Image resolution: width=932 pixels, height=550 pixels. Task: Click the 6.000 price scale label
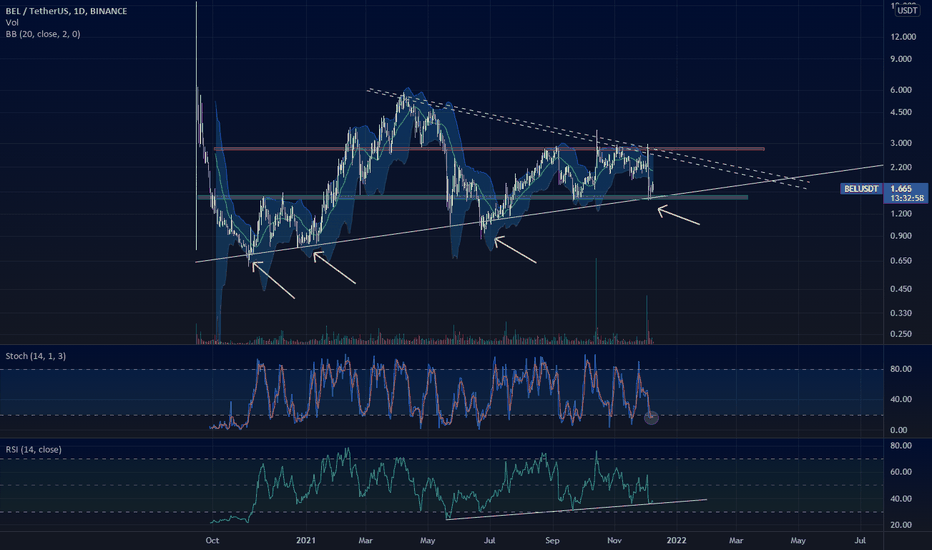point(901,90)
